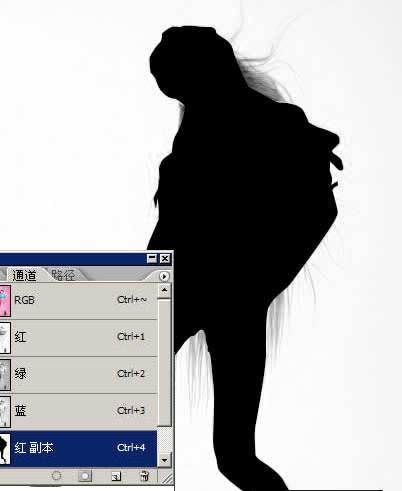Switch to the 通道 tab
The width and height of the screenshot is (402, 491).
pos(24,275)
